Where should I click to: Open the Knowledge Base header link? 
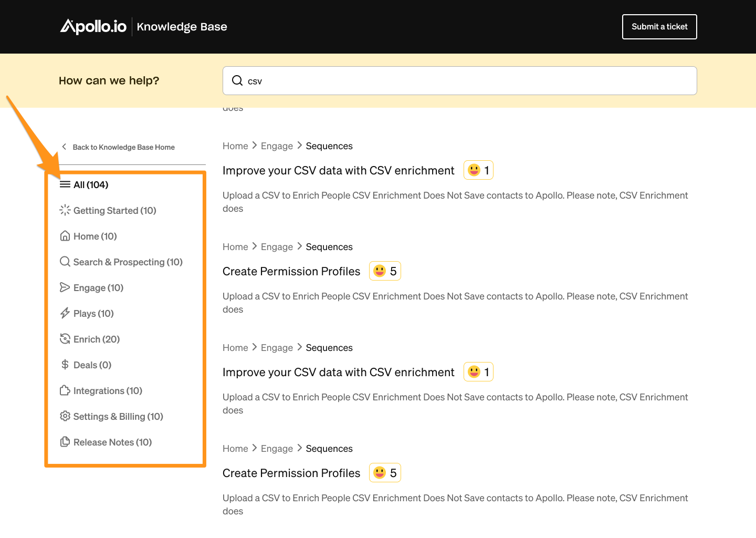click(x=182, y=27)
